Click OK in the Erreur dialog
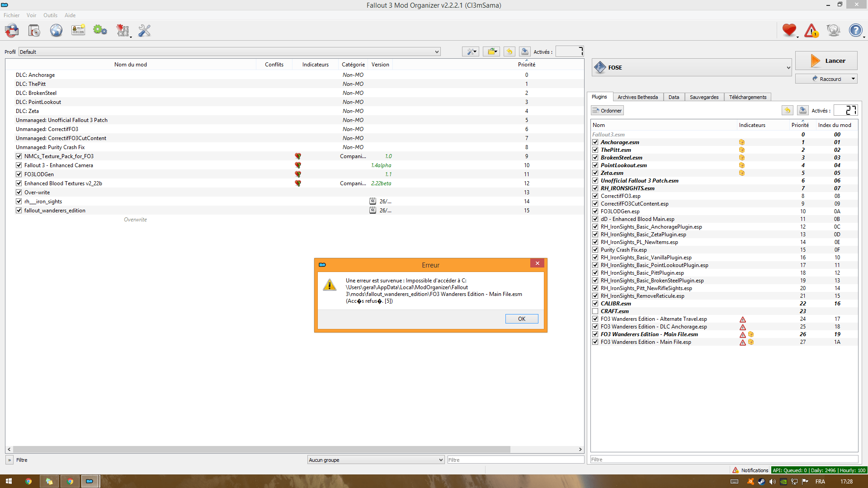 (x=522, y=319)
